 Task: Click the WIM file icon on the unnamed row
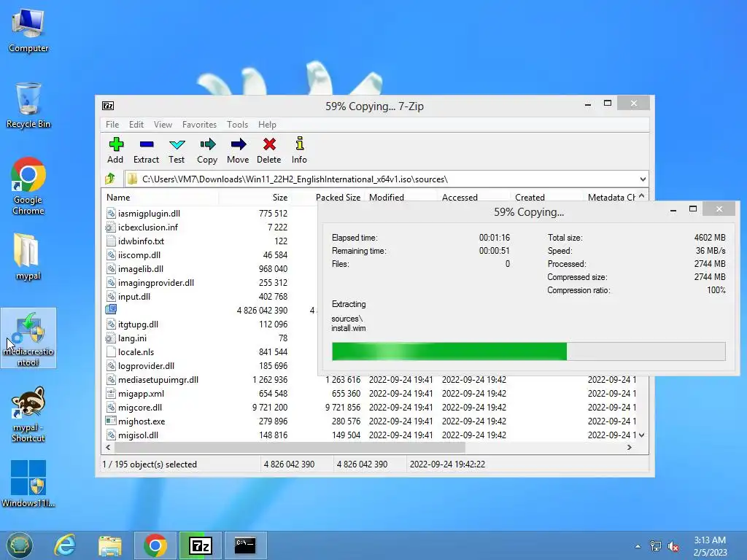(x=111, y=309)
